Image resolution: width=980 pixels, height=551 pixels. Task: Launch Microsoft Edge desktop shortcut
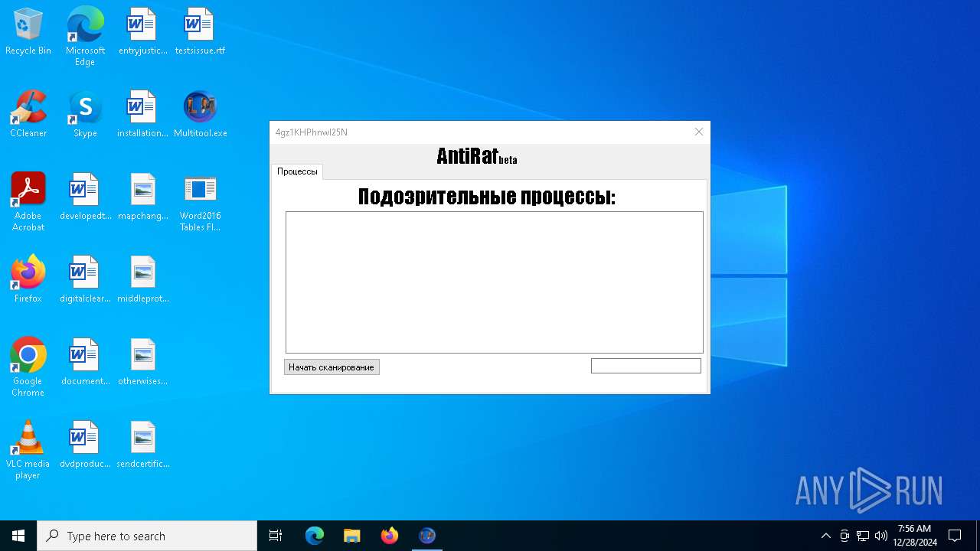tap(85, 37)
